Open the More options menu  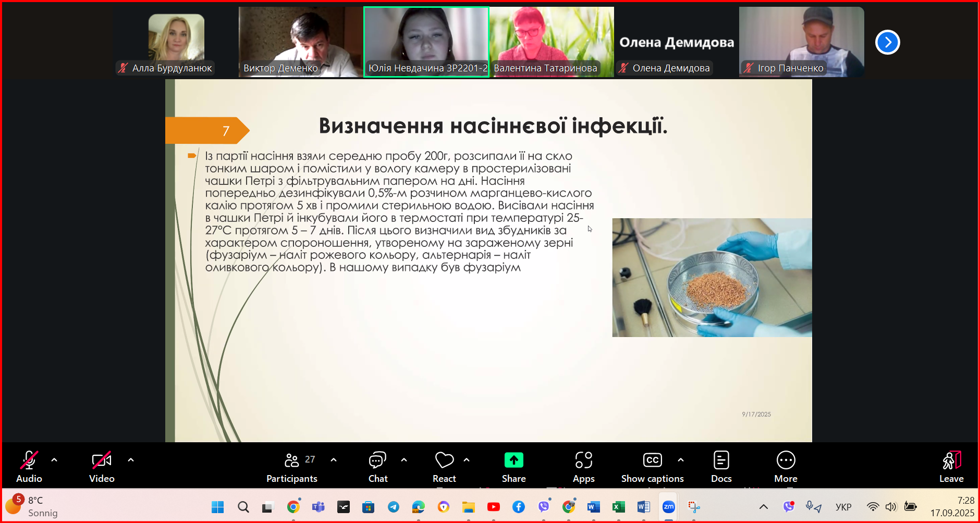pyautogui.click(x=786, y=467)
